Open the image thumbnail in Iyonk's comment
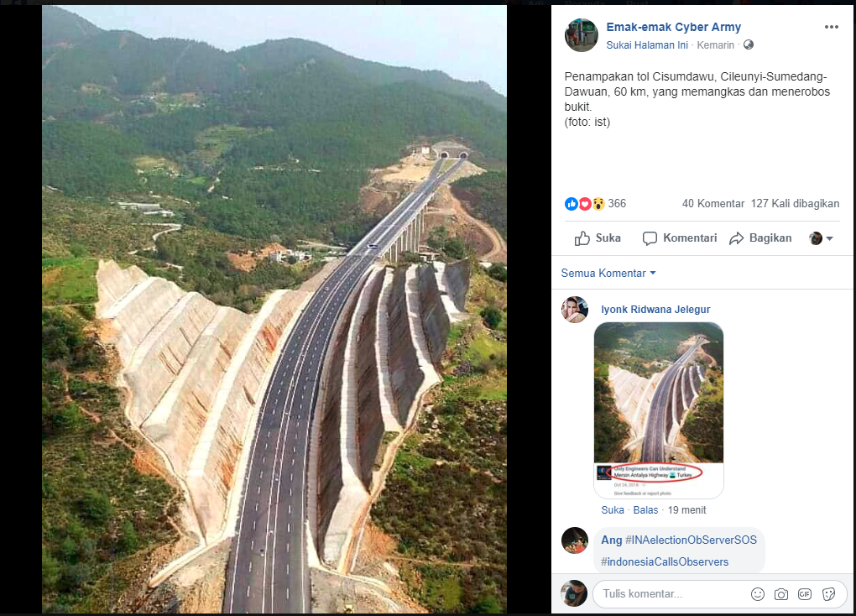This screenshot has width=856, height=616. click(x=658, y=410)
